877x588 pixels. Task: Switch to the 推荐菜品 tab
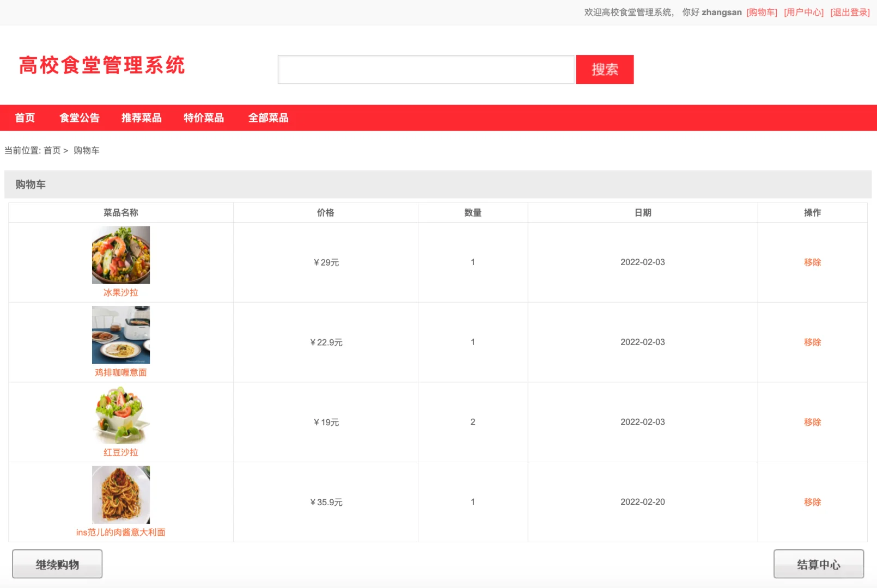pos(142,118)
